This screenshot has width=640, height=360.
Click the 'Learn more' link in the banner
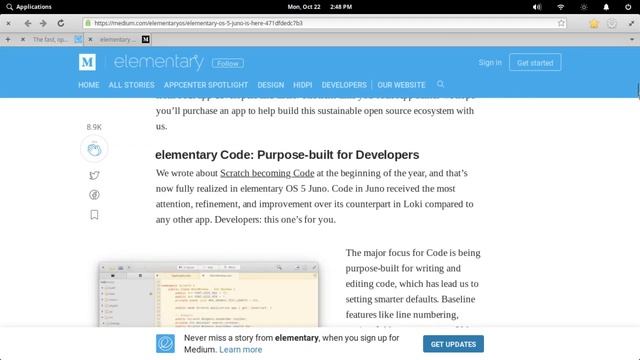pos(240,350)
